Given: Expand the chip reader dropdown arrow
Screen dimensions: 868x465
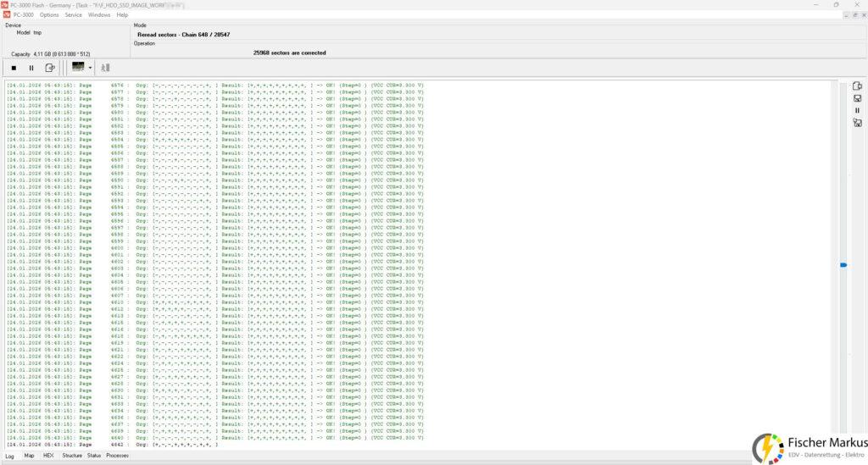Looking at the screenshot, I should pos(90,68).
